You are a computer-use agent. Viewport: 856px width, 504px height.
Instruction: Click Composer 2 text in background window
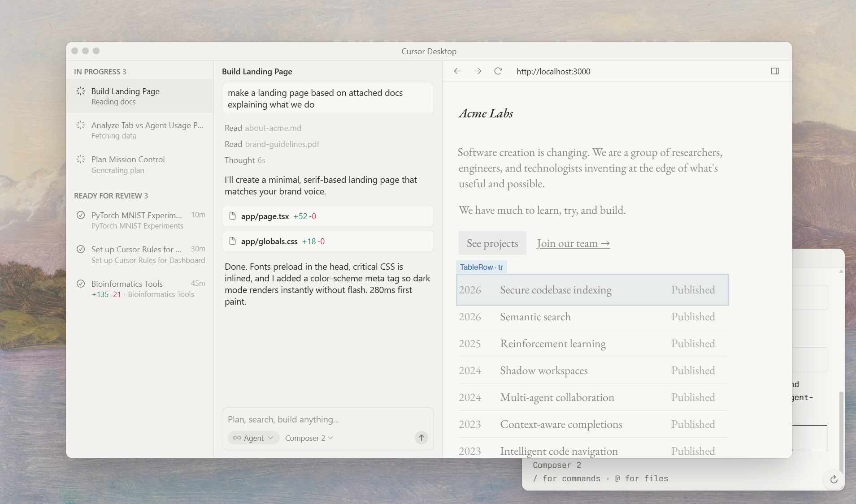point(557,465)
